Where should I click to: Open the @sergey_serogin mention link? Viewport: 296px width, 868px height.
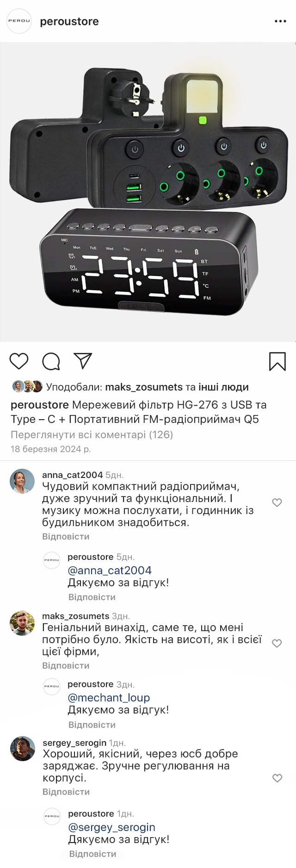111,827
